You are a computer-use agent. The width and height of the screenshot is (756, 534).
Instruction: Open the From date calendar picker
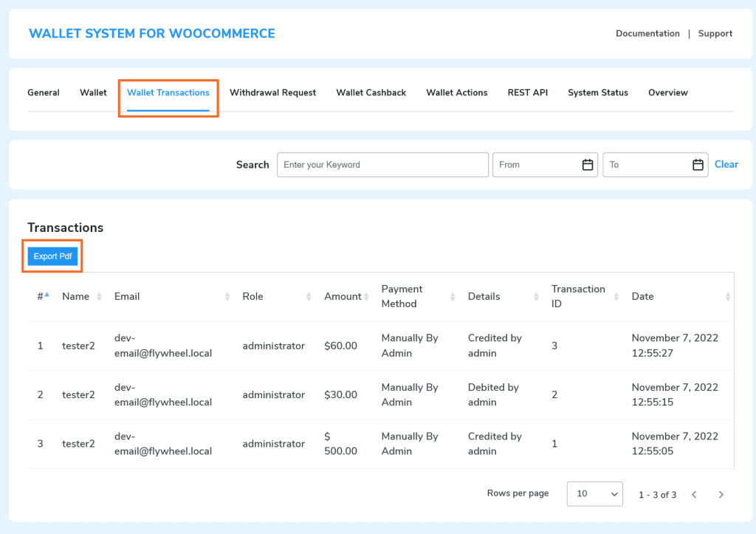tap(586, 165)
